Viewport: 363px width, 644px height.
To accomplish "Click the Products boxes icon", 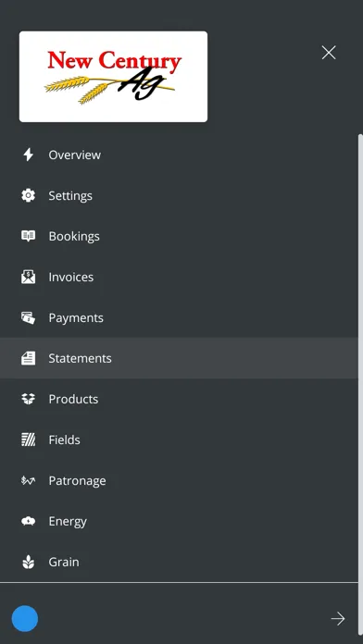I will coord(28,399).
